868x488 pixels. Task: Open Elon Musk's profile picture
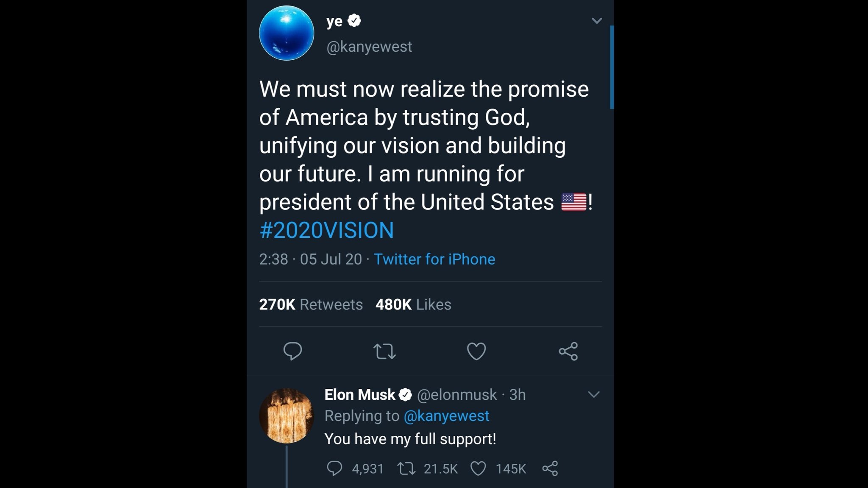click(287, 416)
